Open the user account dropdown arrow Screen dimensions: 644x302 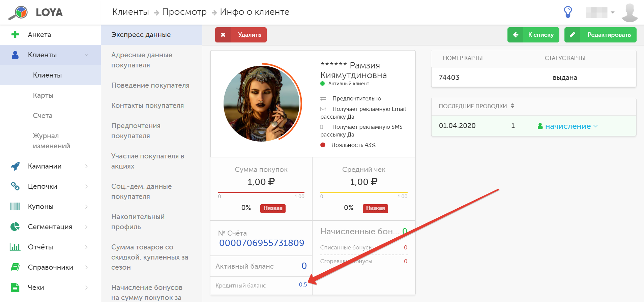613,12
